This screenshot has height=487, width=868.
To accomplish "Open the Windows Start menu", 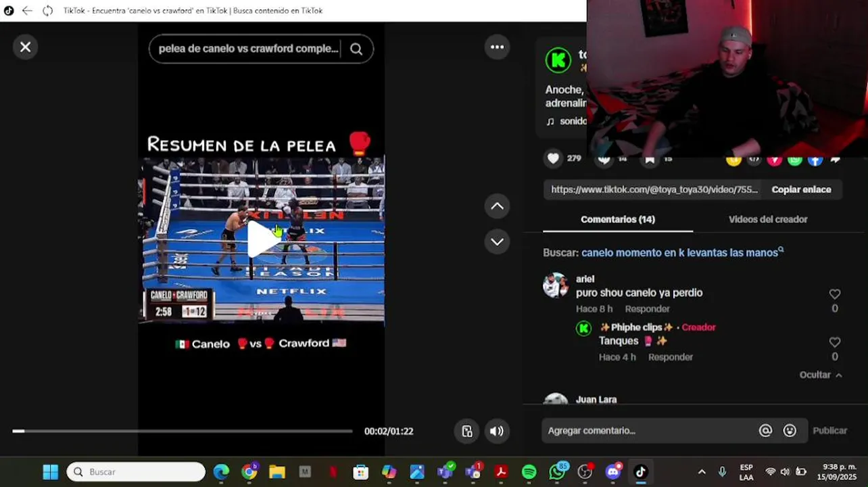I will (x=51, y=471).
